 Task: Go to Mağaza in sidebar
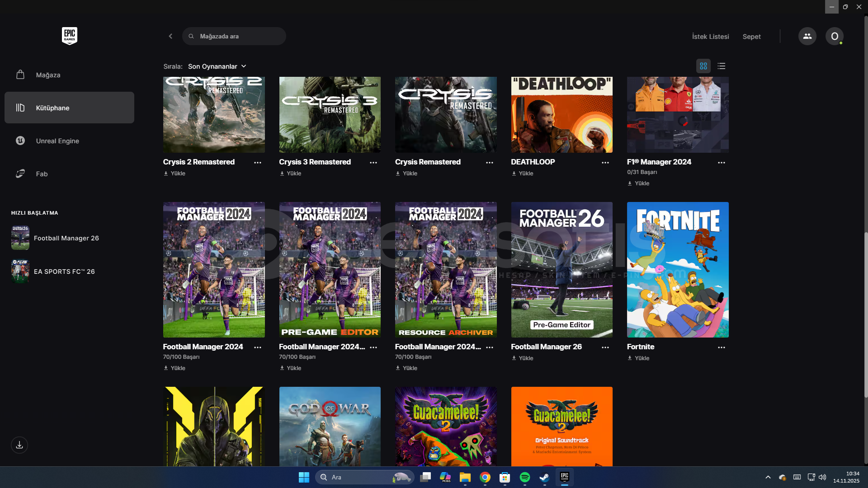point(48,75)
